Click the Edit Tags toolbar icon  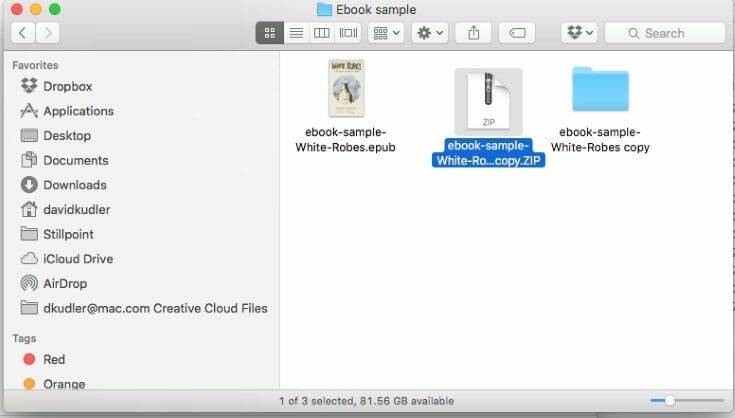click(517, 33)
